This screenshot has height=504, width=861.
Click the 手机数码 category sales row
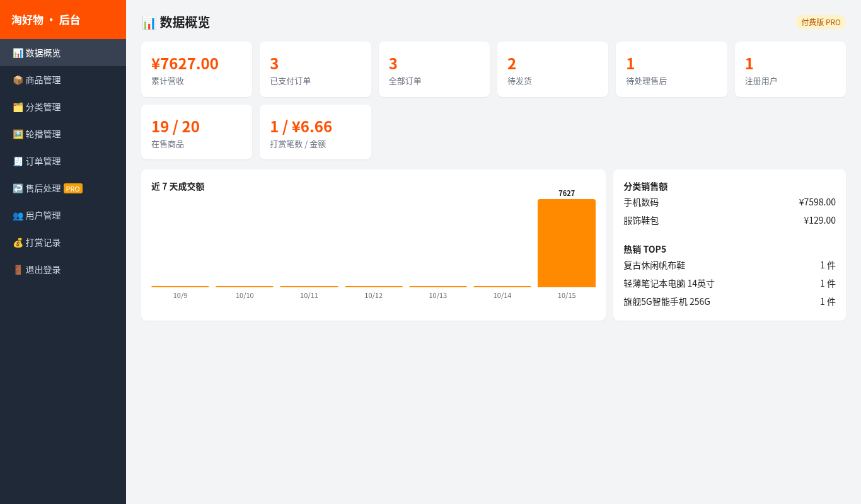(x=729, y=202)
